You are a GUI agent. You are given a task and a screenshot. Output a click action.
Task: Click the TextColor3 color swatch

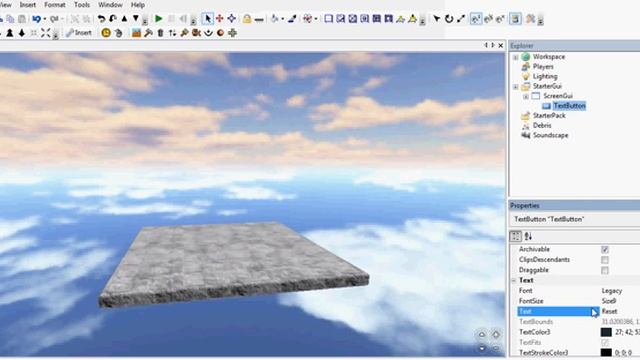coord(606,332)
